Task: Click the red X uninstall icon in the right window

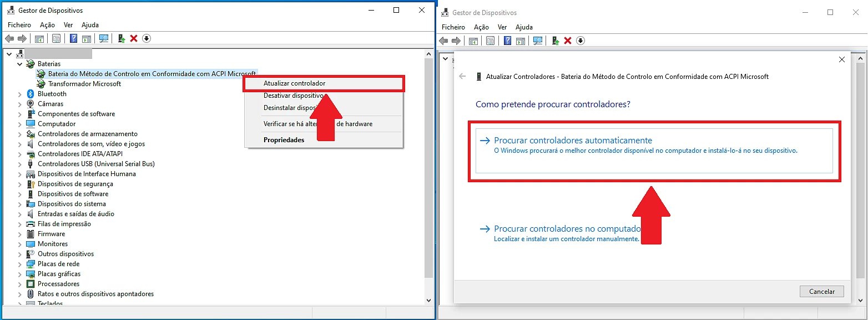Action: (x=568, y=41)
